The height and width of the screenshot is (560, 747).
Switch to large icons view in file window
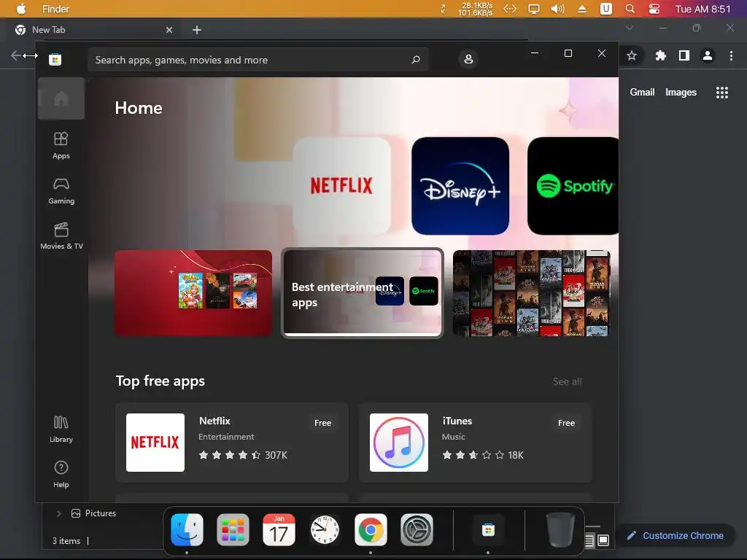click(603, 540)
